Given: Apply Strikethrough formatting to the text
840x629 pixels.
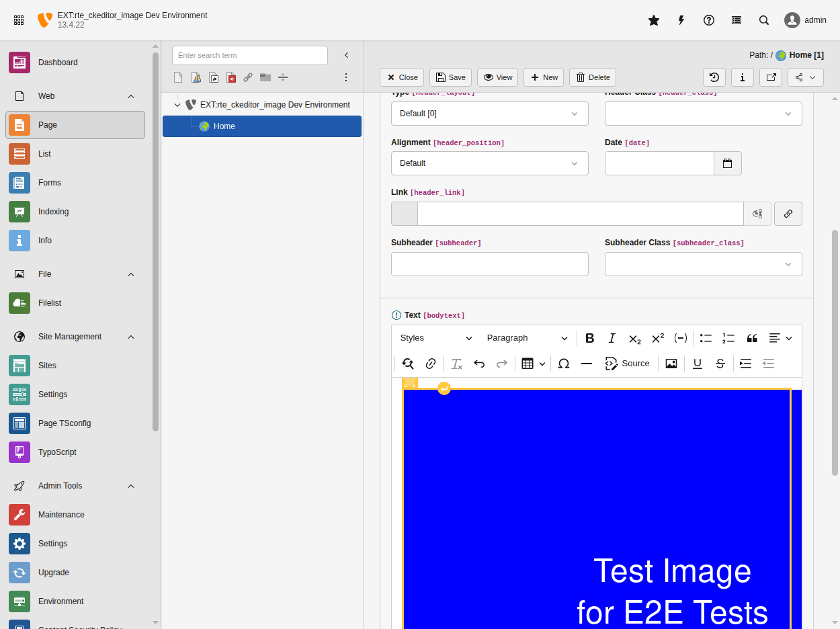Looking at the screenshot, I should click(720, 363).
